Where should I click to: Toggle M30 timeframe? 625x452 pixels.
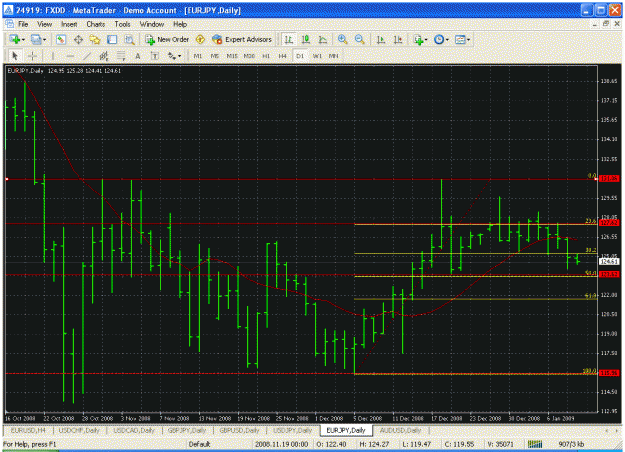click(249, 56)
